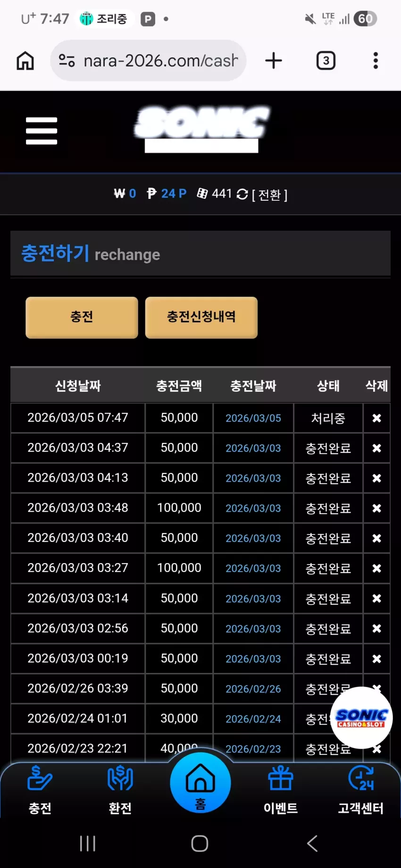
Task: Open new tab with plus icon
Action: [274, 61]
